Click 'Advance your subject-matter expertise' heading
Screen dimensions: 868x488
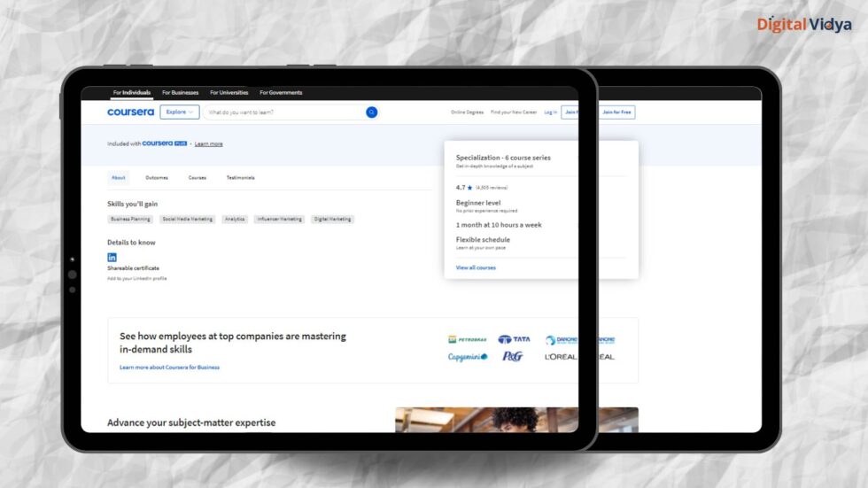191,422
